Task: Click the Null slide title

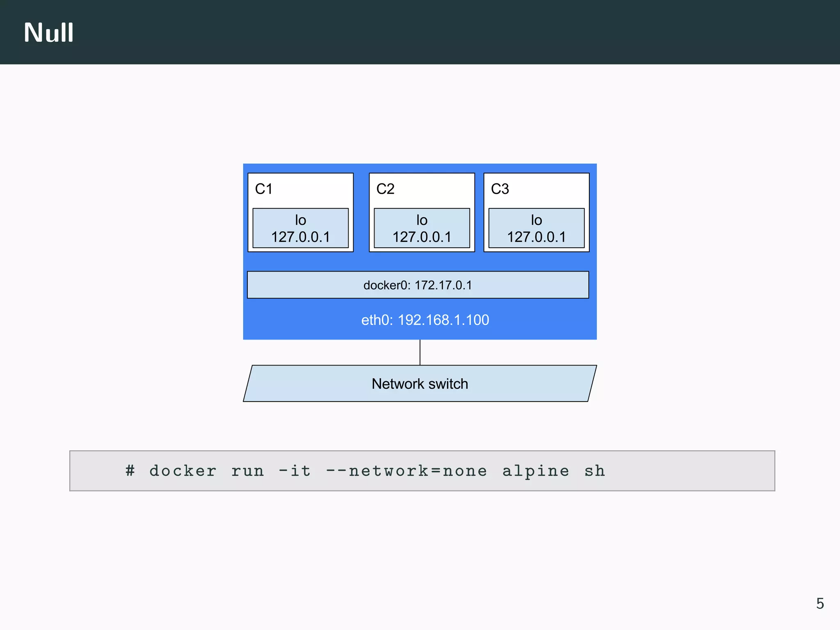Action: click(48, 32)
